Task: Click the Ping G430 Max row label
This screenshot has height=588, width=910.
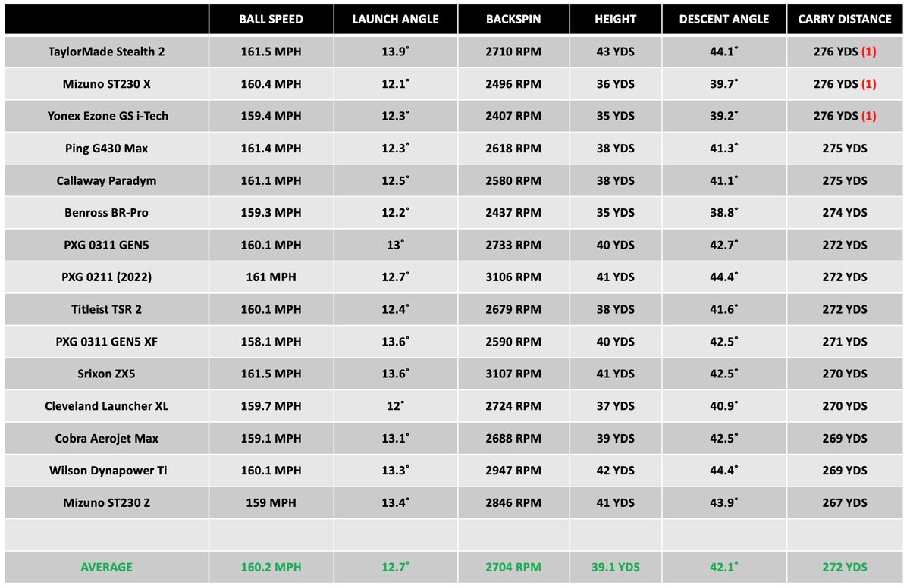Action: pyautogui.click(x=107, y=149)
